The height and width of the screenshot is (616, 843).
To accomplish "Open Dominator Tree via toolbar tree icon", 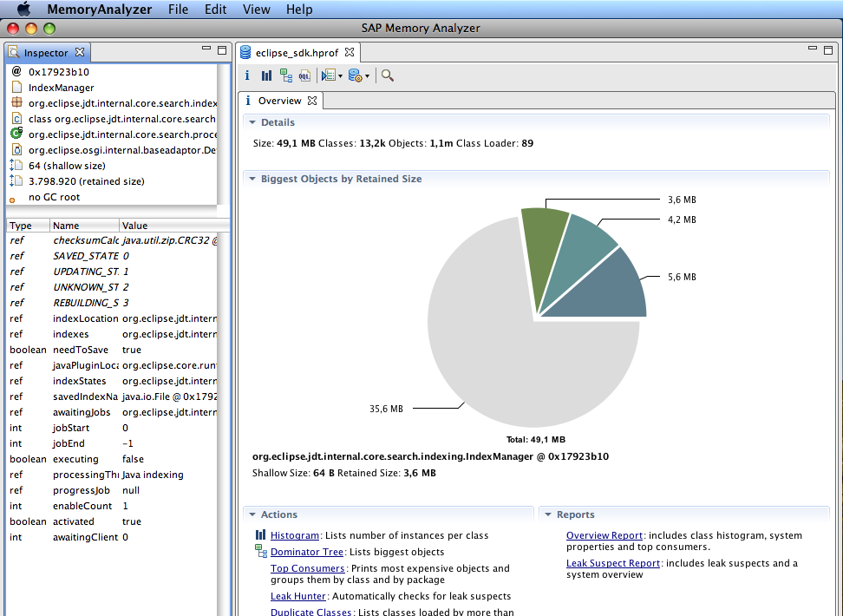I will click(x=286, y=75).
